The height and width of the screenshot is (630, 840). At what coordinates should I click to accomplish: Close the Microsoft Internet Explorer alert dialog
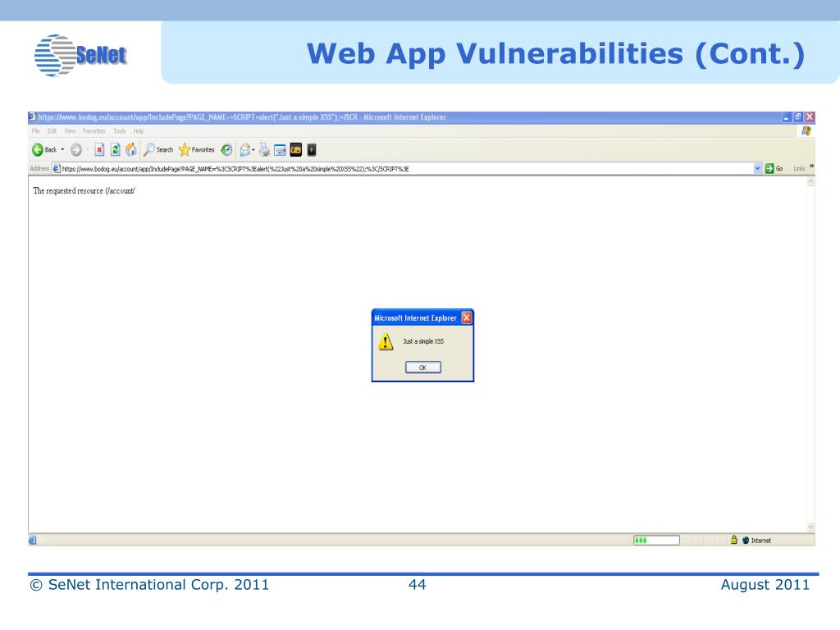pos(467,317)
